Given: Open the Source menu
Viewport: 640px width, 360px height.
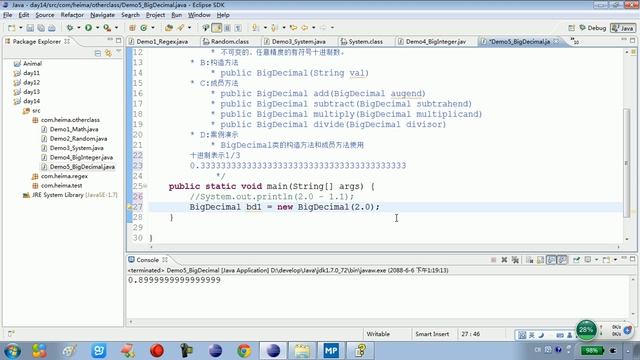Looking at the screenshot, I should click(44, 15).
